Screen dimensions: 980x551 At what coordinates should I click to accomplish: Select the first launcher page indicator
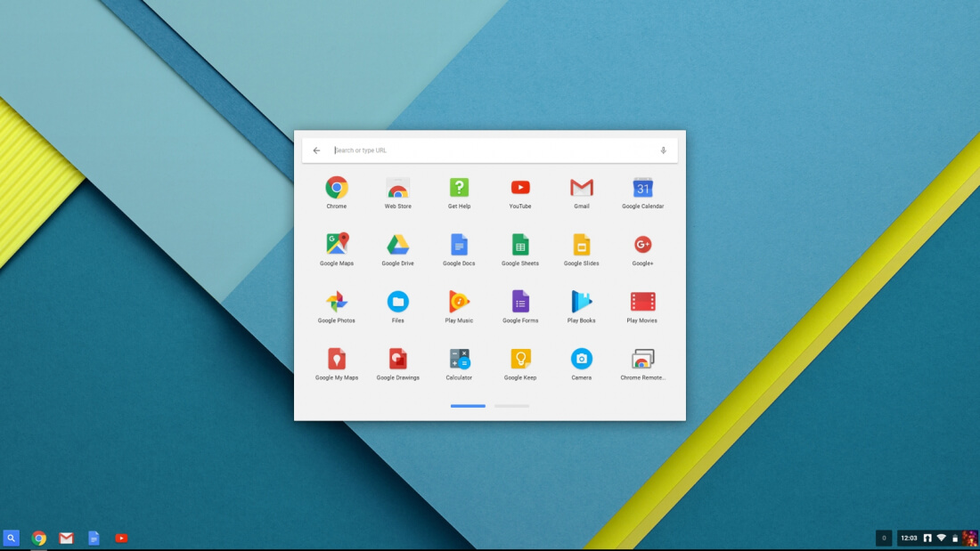click(x=468, y=406)
